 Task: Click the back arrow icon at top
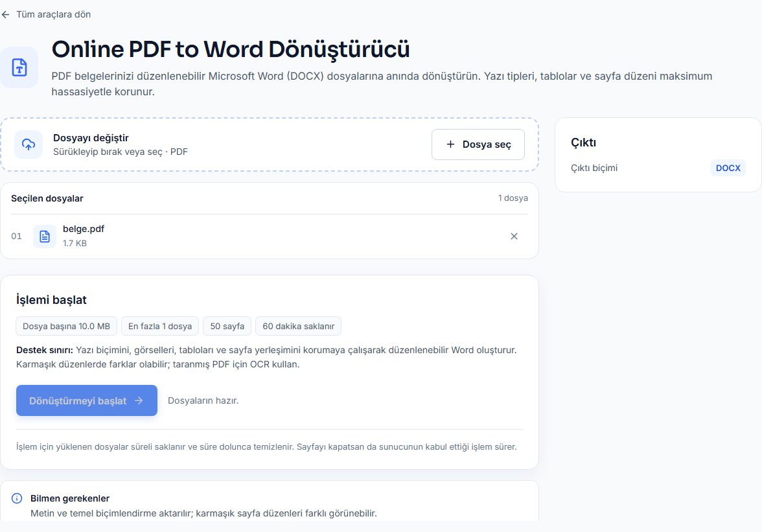click(x=5, y=15)
